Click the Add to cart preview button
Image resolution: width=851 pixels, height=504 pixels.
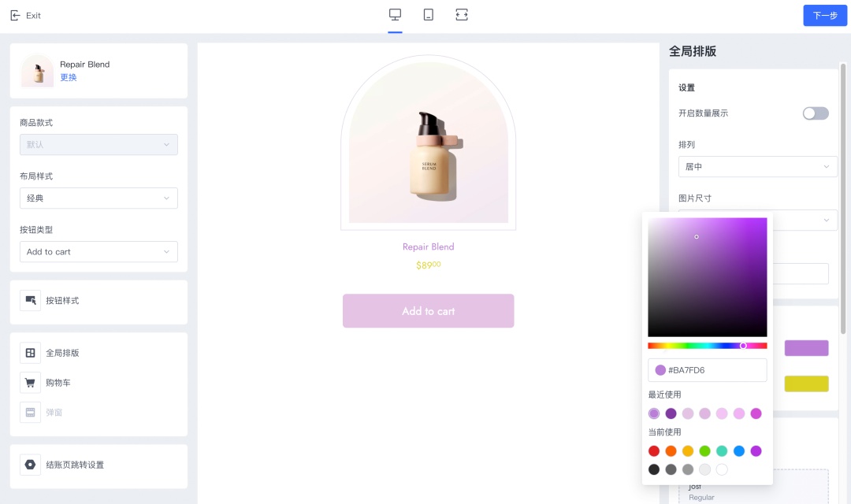click(x=428, y=310)
